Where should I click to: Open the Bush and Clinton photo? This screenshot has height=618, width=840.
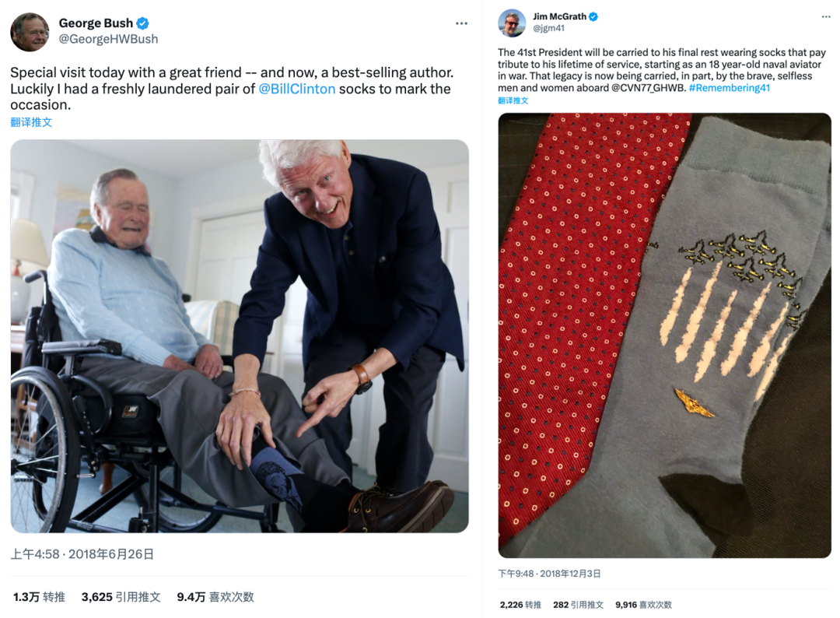(x=240, y=336)
